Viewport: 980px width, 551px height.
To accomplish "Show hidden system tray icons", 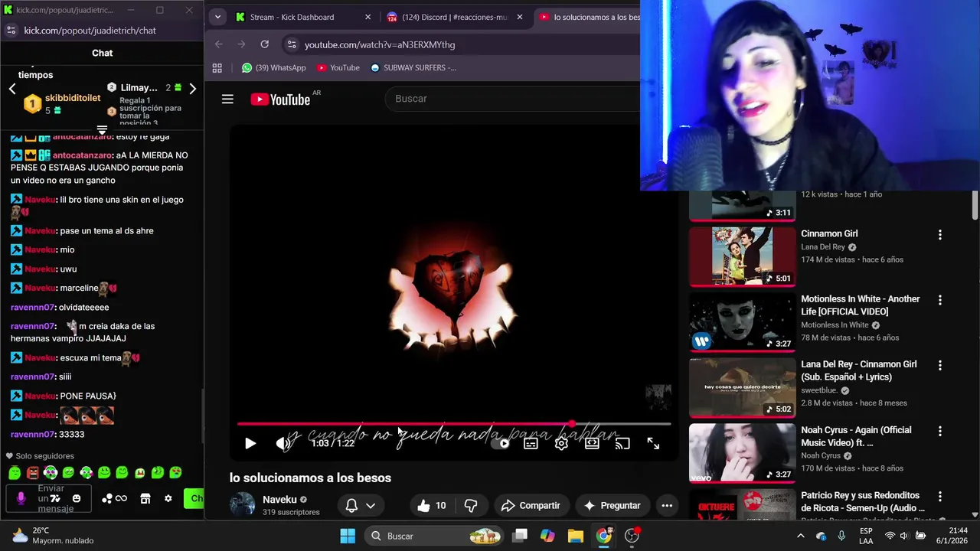I will pyautogui.click(x=801, y=536).
